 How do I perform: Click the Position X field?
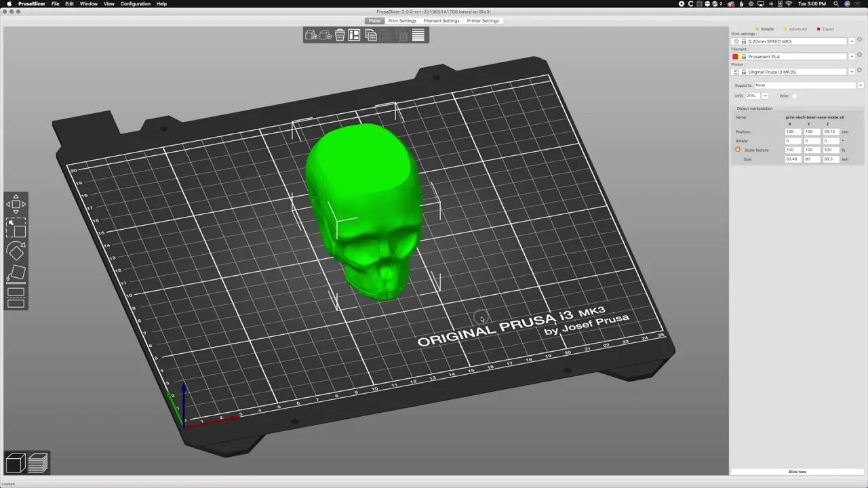(792, 131)
